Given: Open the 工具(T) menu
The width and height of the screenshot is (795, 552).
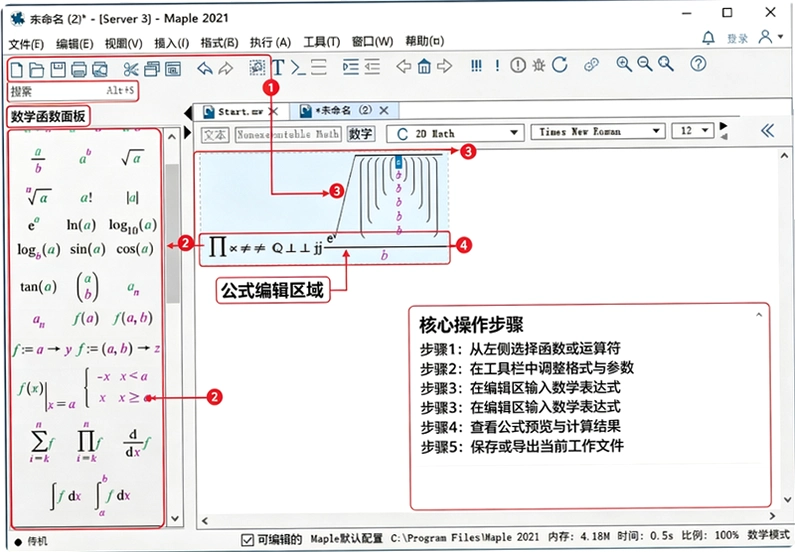Looking at the screenshot, I should 321,42.
